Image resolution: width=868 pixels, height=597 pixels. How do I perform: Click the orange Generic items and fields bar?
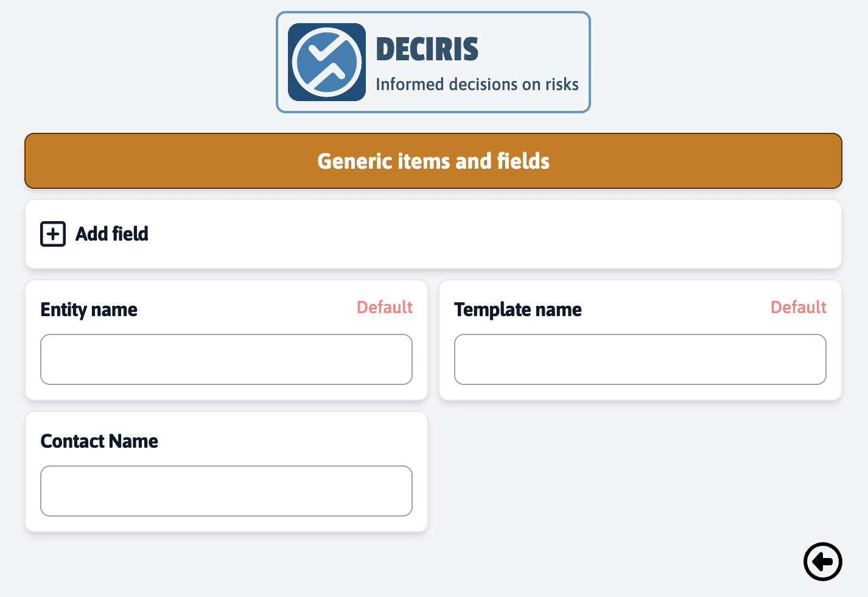(433, 161)
